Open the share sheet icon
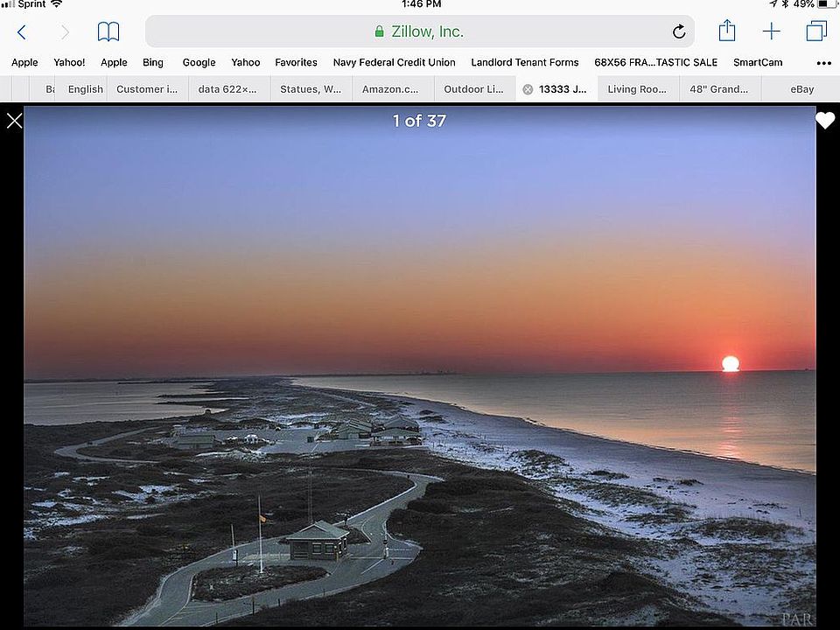 (x=727, y=31)
